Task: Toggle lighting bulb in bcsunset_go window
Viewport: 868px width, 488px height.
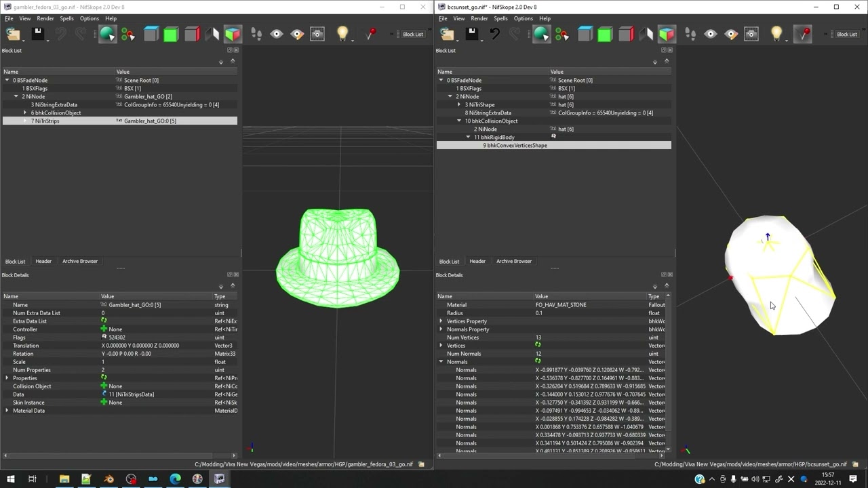Action: click(776, 34)
